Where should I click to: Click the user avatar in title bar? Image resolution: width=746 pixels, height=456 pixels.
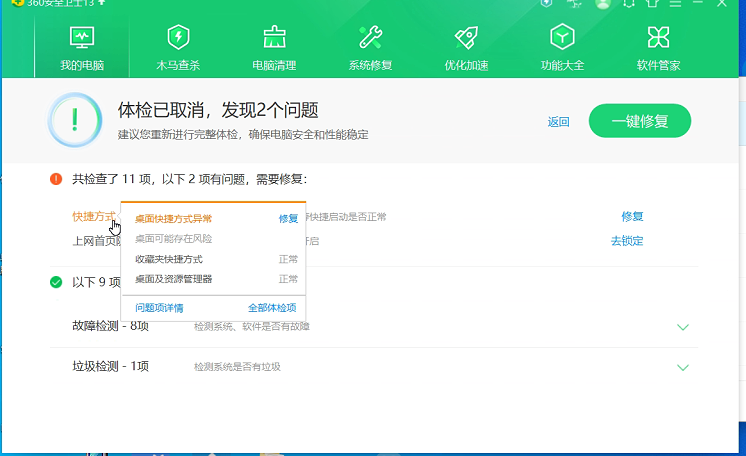(x=603, y=4)
